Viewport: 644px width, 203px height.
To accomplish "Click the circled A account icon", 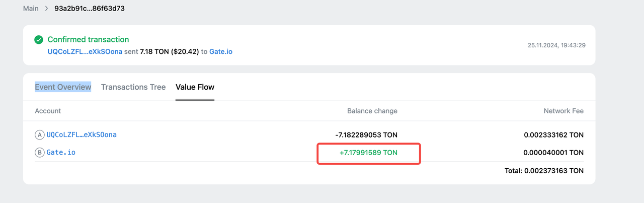I will coord(39,135).
